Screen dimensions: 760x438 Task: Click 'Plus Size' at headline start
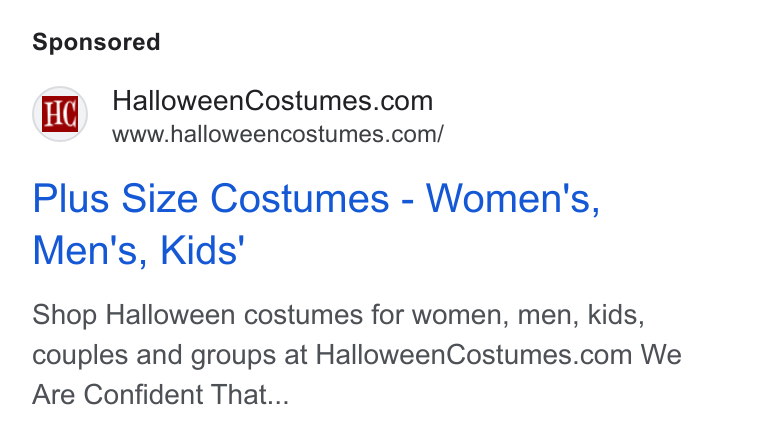115,199
